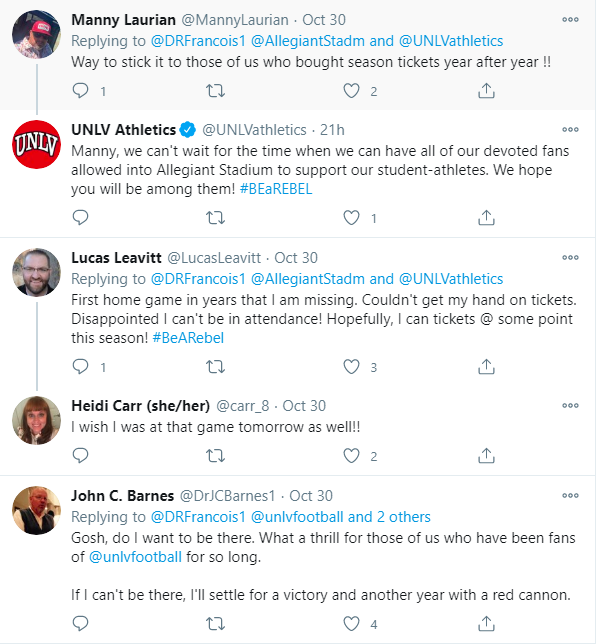Like the UNLV Athletics reply
This screenshot has height=644, width=604.
tap(351, 217)
